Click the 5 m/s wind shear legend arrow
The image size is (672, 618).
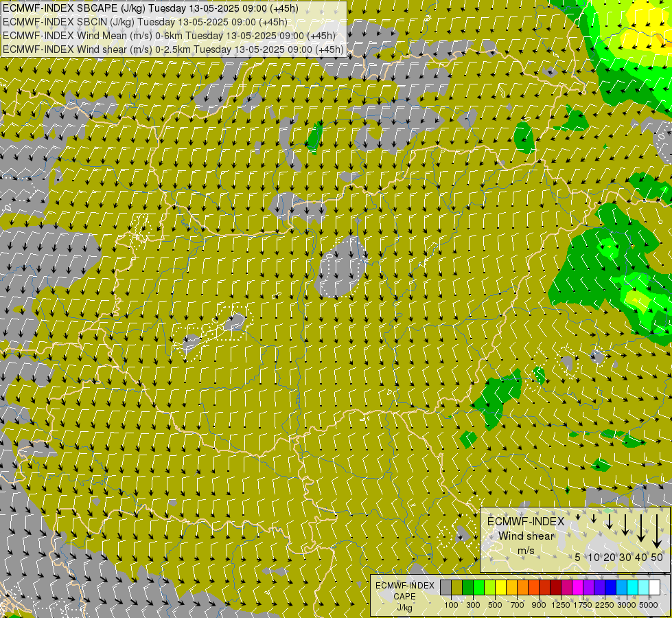point(578,517)
